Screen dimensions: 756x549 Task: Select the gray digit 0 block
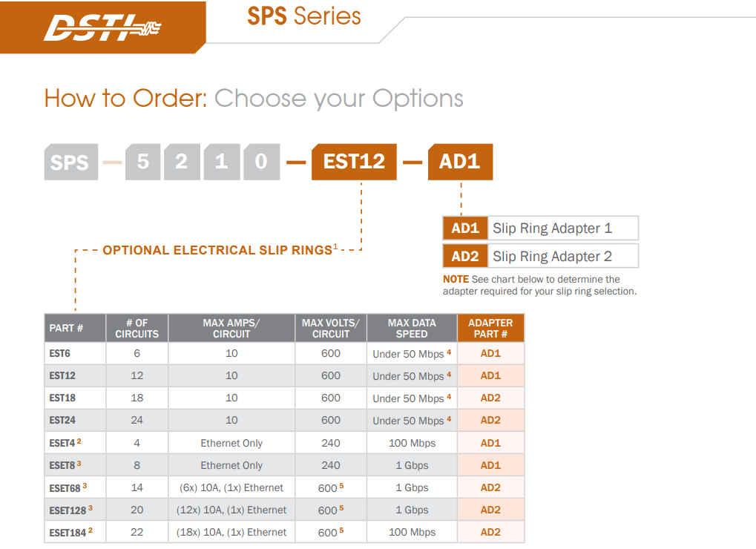coord(261,162)
